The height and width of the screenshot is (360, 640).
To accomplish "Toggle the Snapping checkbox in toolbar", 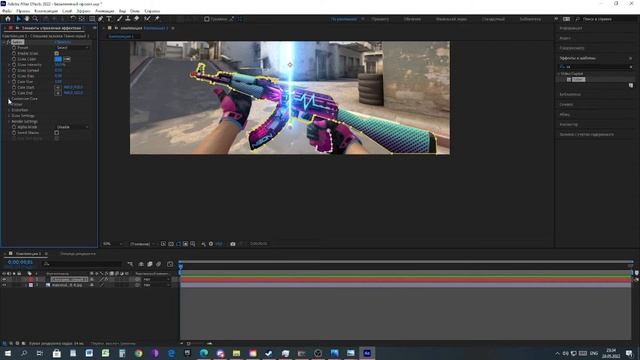I will tap(207, 19).
